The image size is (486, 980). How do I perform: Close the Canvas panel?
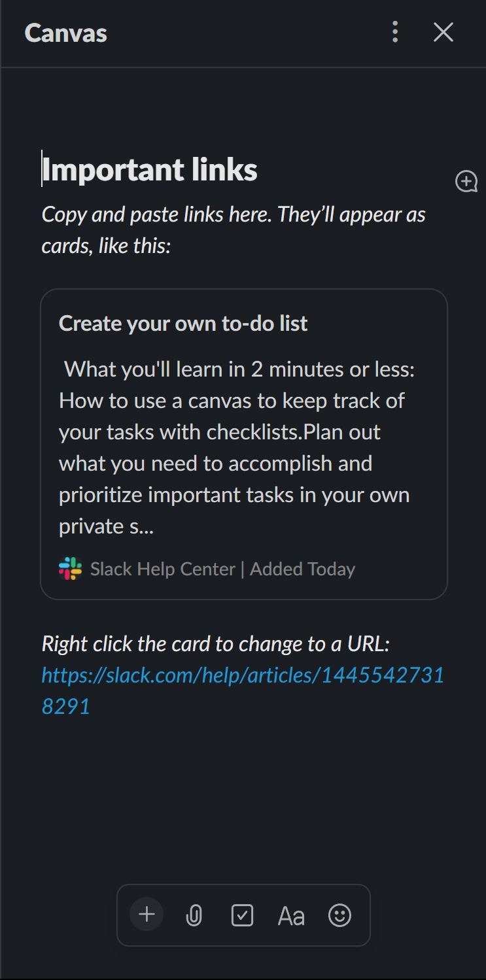[x=443, y=32]
